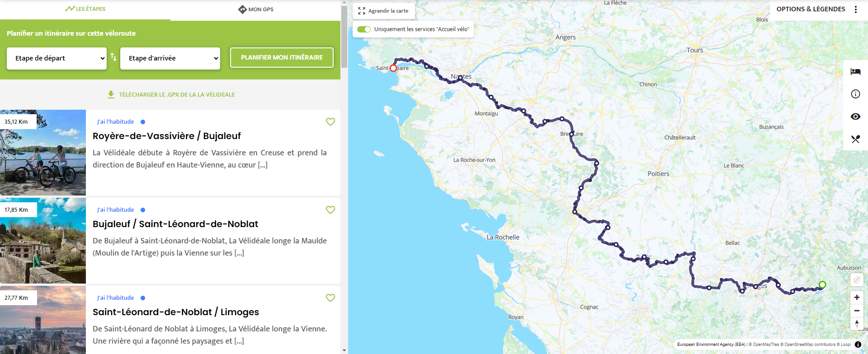This screenshot has width=868, height=354.
Task: Show accommodations with the bed icon
Action: click(x=855, y=72)
